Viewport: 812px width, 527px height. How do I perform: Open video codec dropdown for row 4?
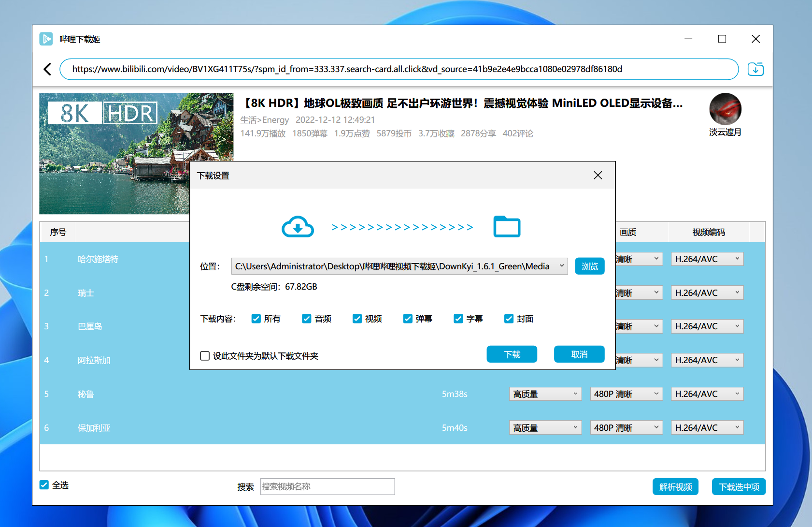click(707, 360)
